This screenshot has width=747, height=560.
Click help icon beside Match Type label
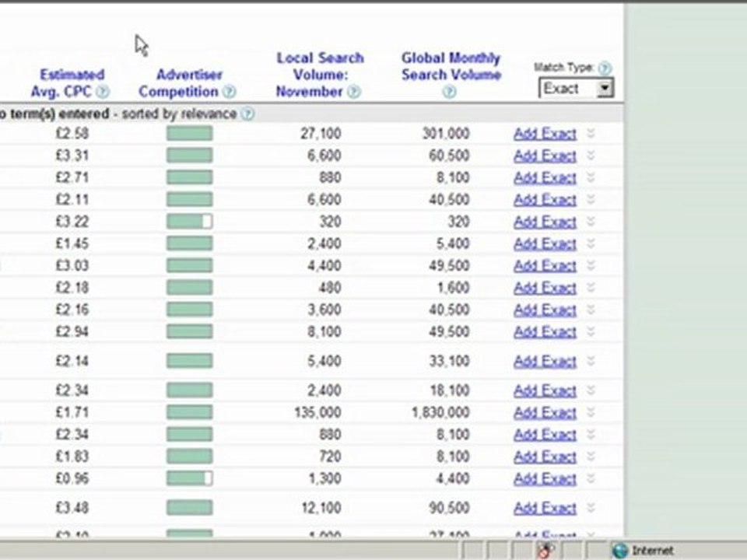pos(605,68)
